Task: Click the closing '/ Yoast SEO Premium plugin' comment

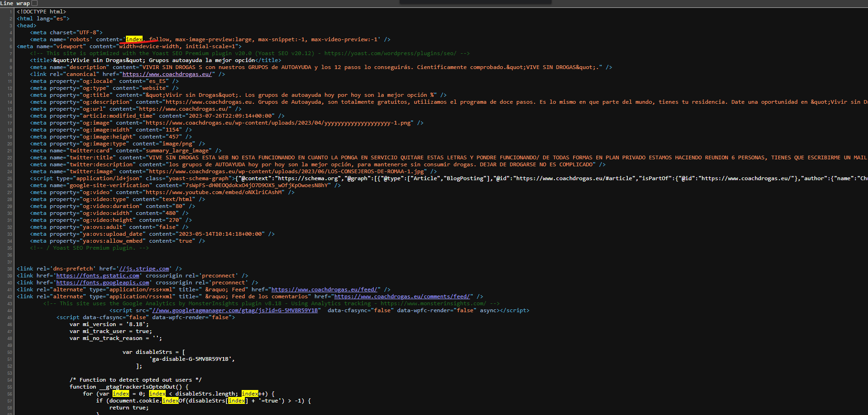Action: [x=89, y=248]
